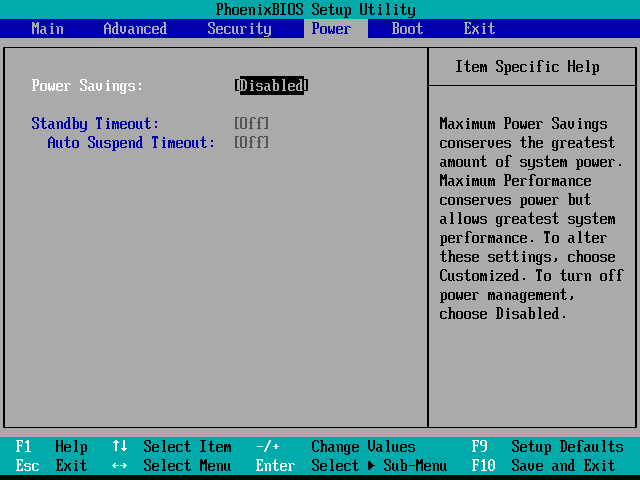Click the up-down arrows Select Item icon
The height and width of the screenshot is (480, 640).
(x=120, y=447)
